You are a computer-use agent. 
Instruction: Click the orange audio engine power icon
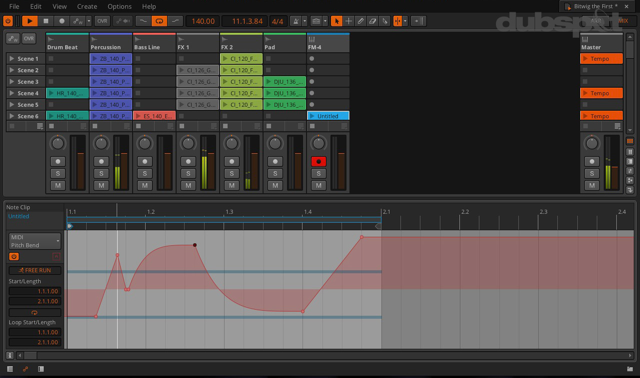click(x=8, y=21)
